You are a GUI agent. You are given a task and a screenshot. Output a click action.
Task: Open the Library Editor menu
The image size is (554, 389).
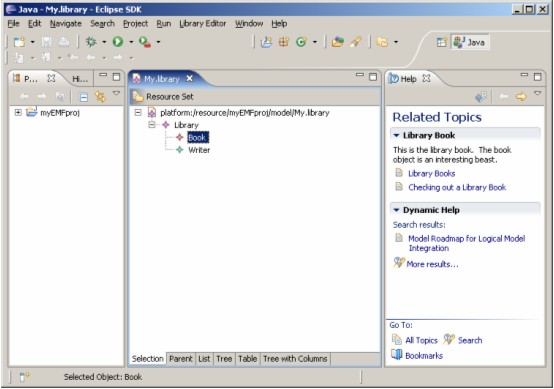click(x=203, y=24)
